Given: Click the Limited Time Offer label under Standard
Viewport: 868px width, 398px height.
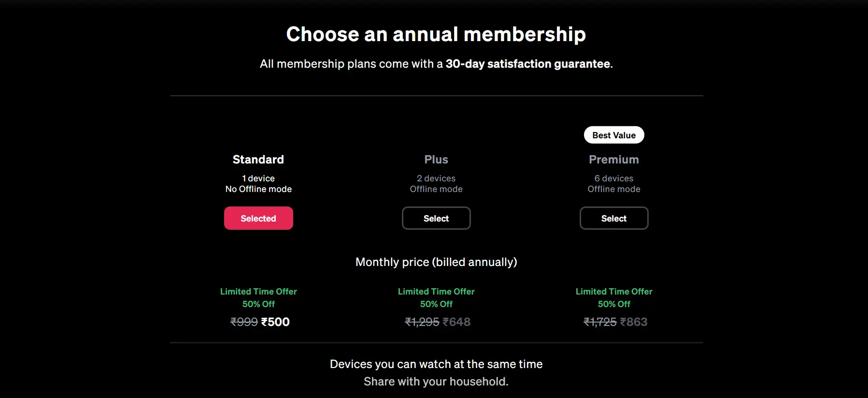Looking at the screenshot, I should pyautogui.click(x=258, y=292).
